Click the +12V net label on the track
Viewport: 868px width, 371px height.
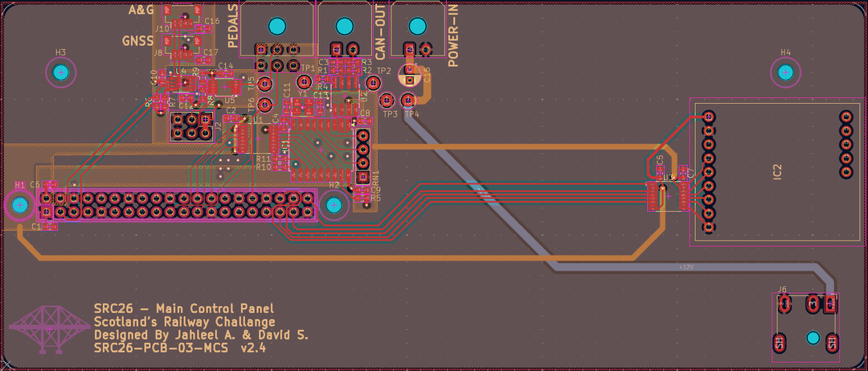(x=686, y=267)
